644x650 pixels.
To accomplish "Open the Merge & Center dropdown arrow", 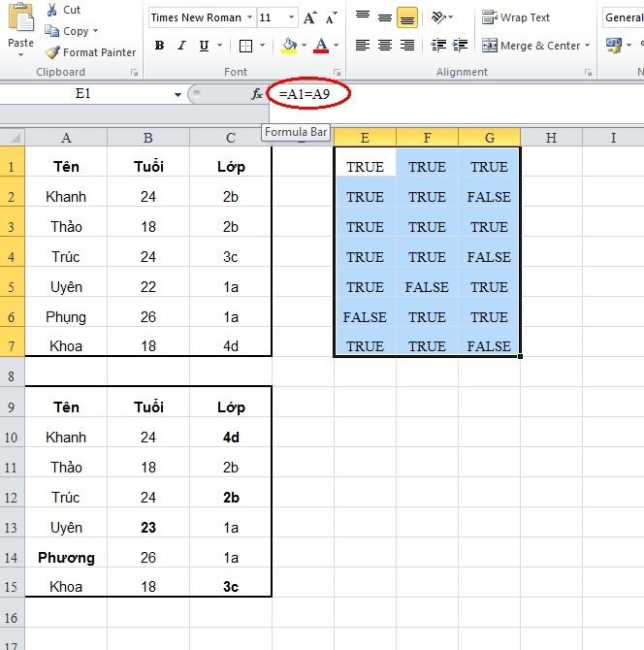I will [x=588, y=46].
